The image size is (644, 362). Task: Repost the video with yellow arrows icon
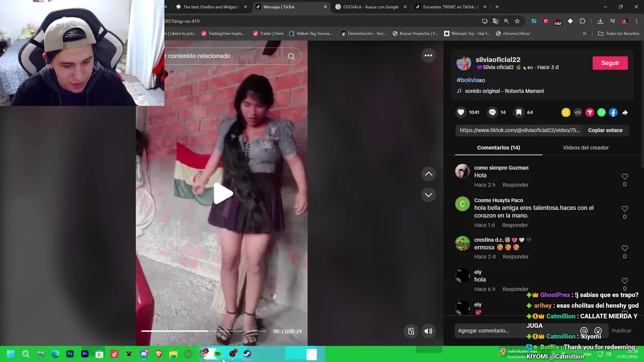tap(566, 113)
